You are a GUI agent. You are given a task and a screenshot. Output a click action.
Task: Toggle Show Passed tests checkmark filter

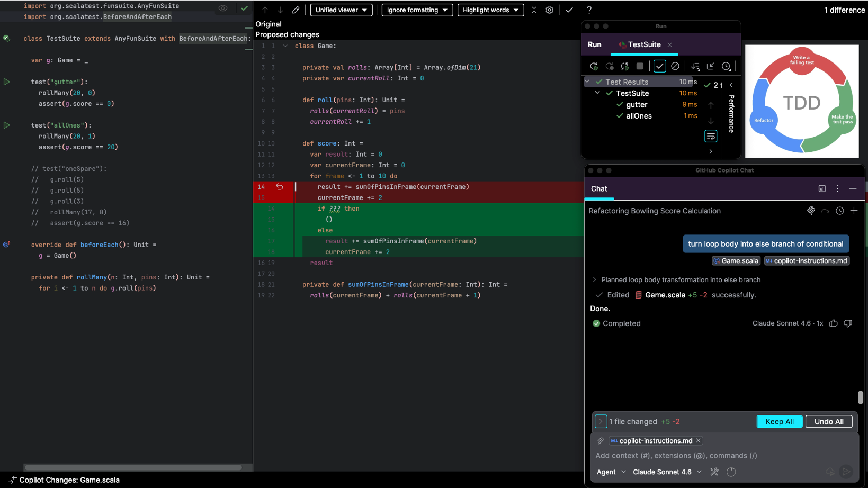pos(659,66)
